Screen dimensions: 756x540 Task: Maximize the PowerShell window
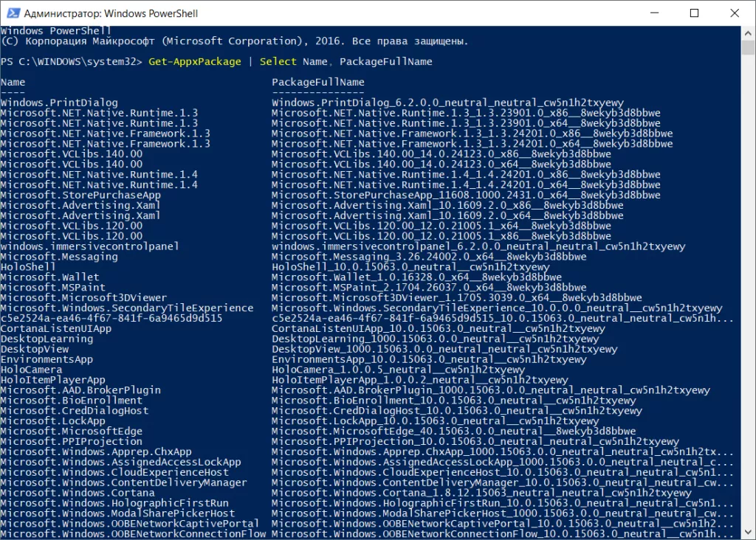(x=694, y=13)
